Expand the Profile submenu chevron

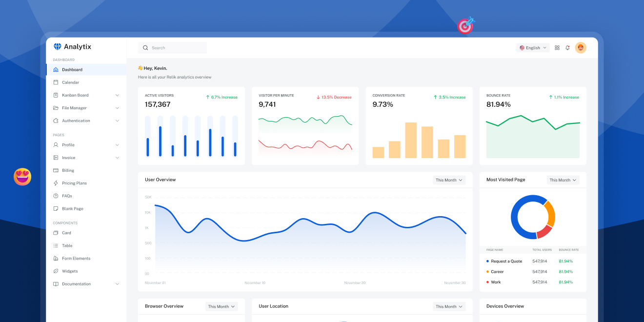click(x=117, y=145)
